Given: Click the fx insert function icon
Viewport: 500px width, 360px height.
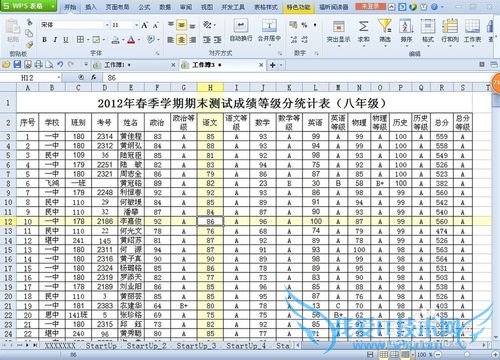Looking at the screenshot, I should 94,77.
